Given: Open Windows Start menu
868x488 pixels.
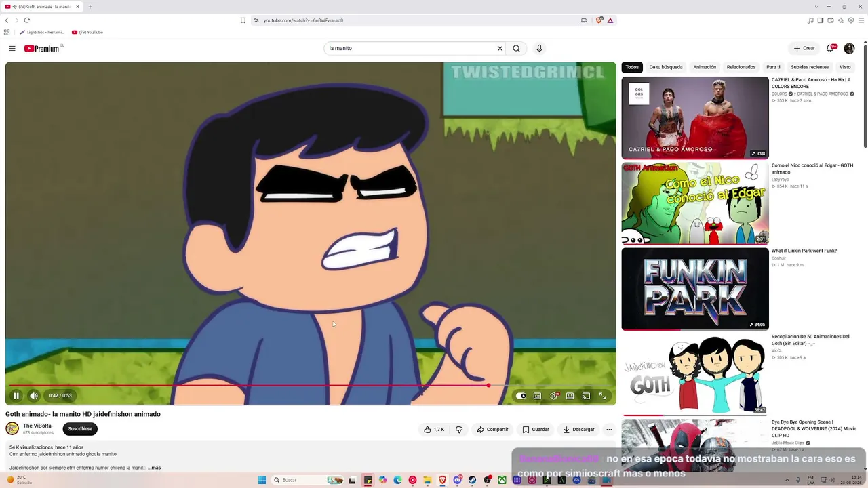Looking at the screenshot, I should pos(262,480).
